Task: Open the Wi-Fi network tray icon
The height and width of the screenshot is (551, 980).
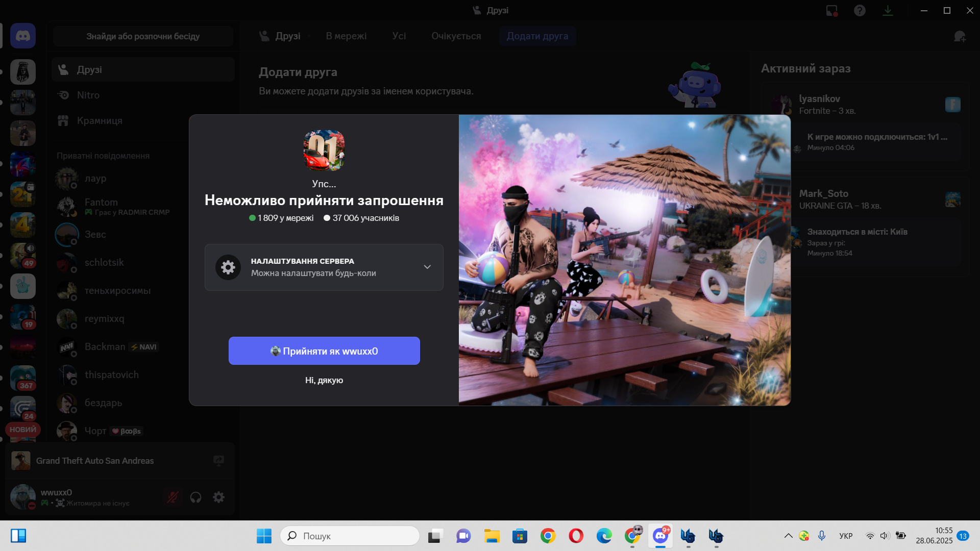Action: tap(870, 536)
